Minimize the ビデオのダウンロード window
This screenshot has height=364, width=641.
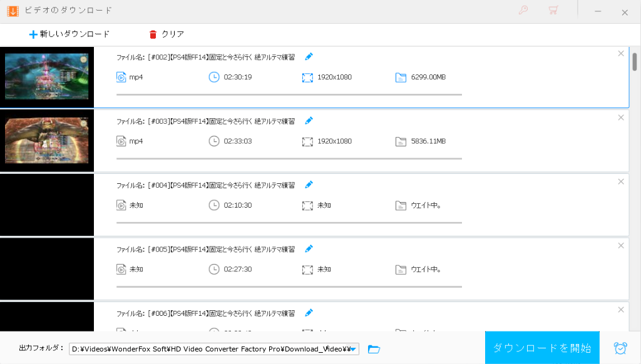(x=598, y=11)
